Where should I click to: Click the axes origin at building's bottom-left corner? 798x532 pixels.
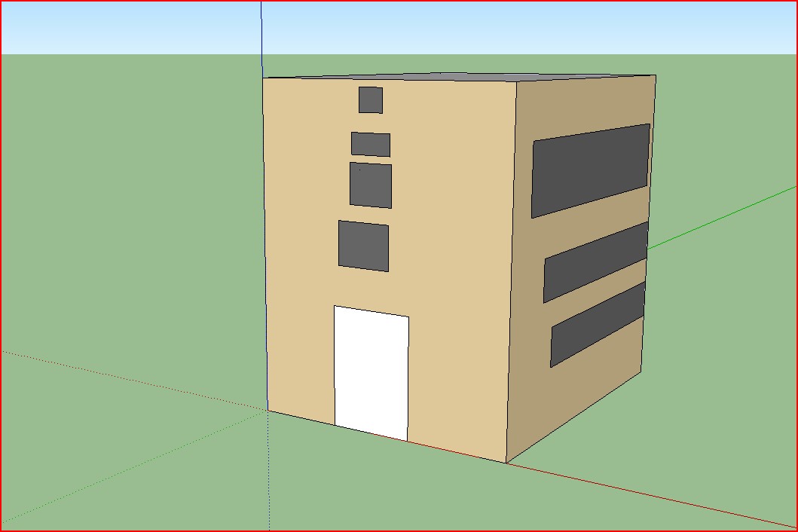268,411
